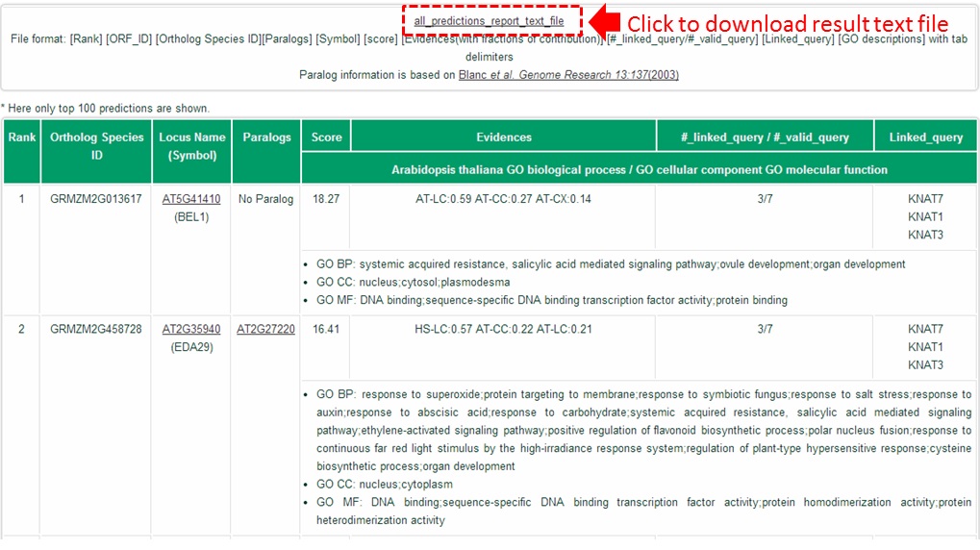
Task: Click the Arabidopsis thaliana GO sub-header row
Action: [x=639, y=169]
